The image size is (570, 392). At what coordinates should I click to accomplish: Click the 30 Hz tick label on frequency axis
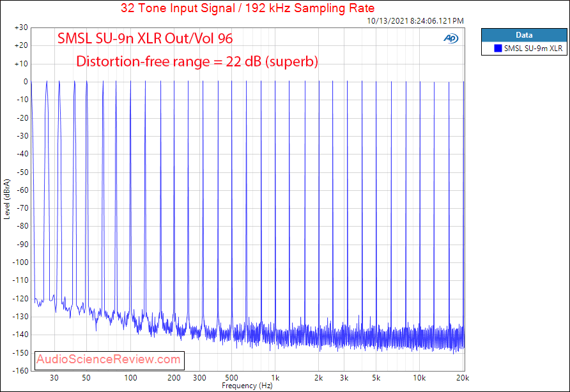54,378
